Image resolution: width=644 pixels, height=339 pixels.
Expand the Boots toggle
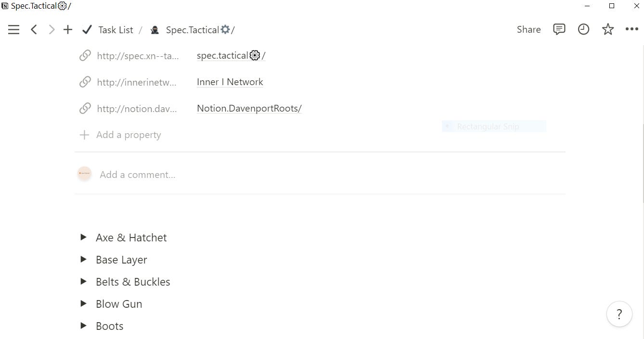click(83, 326)
